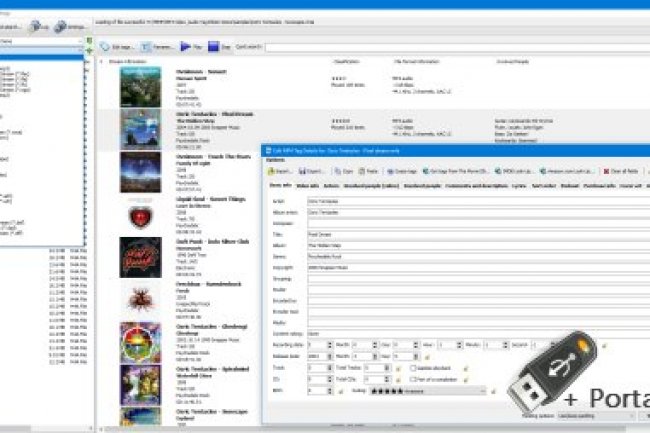Viewport: 650px width, 433px height.
Task: Open the top combo box in the left panel
Action: click(x=41, y=41)
